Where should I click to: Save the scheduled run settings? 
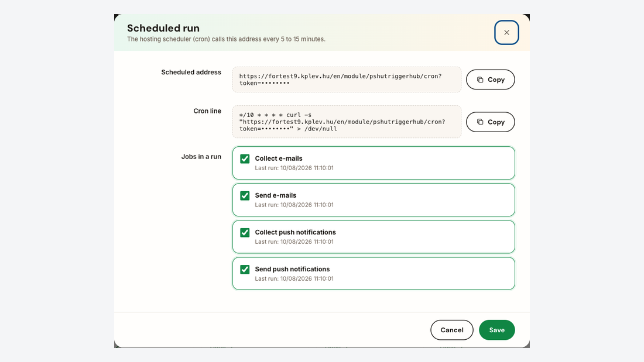point(497,330)
